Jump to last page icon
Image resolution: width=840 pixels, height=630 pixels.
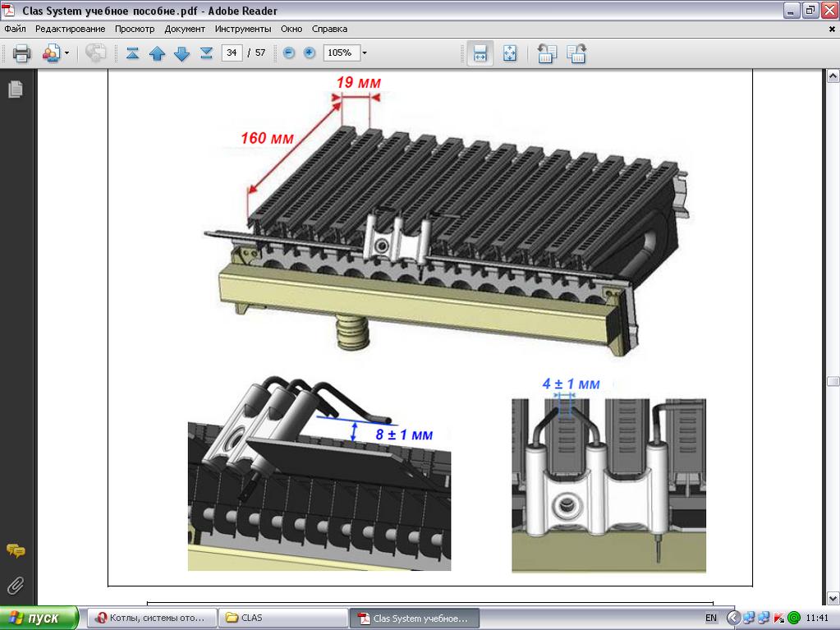click(207, 53)
